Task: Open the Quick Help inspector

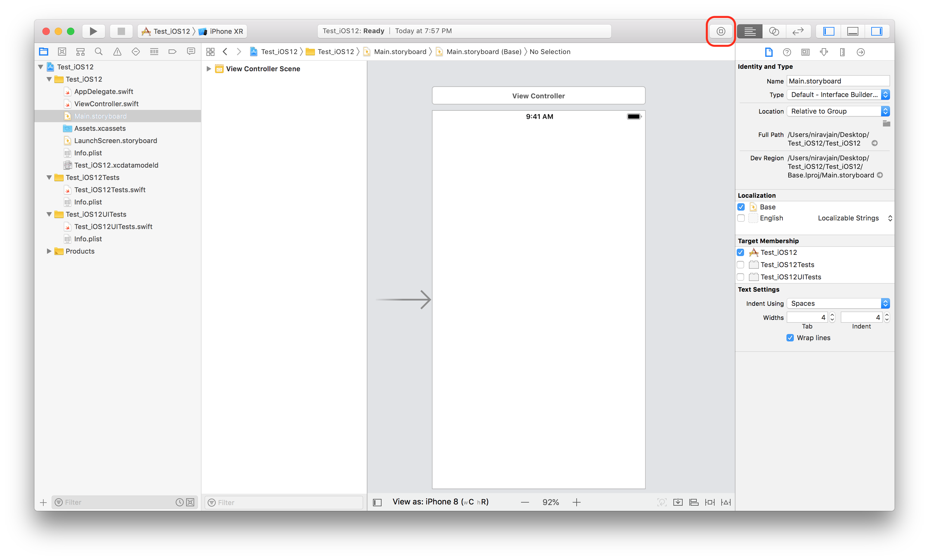Action: (787, 52)
